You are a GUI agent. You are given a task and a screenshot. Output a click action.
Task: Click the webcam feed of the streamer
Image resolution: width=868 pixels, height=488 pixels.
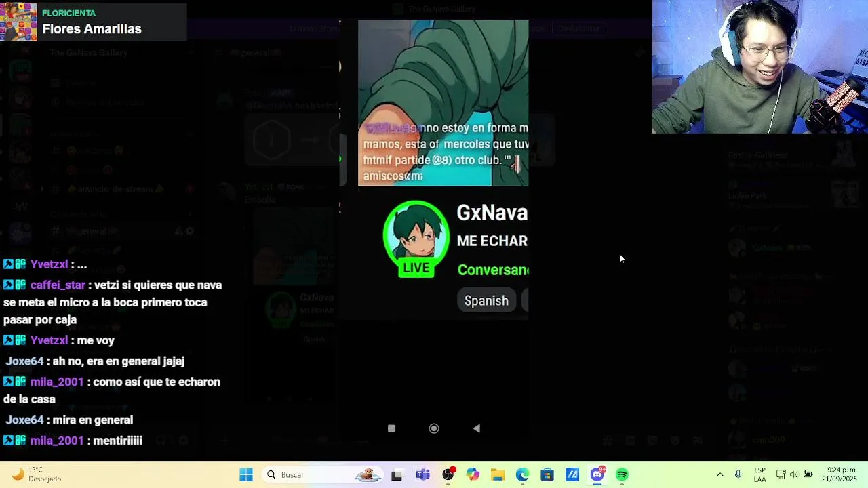(x=759, y=66)
